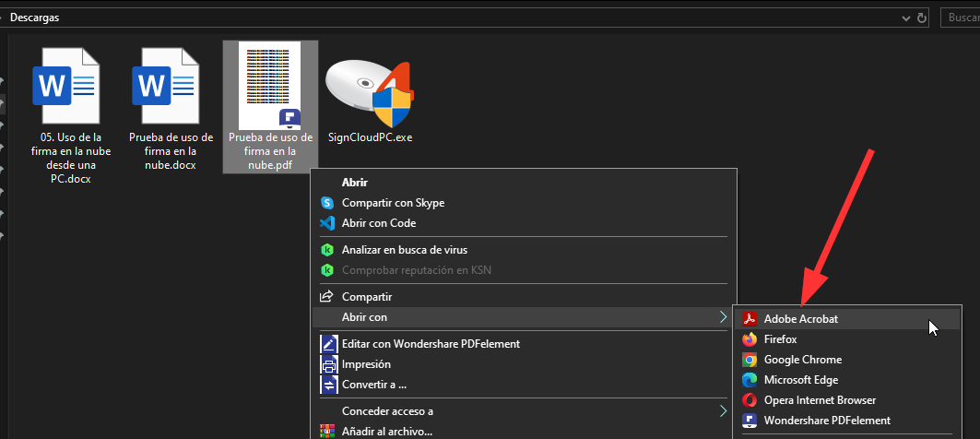Select Compartir in the context menu
Viewport: 980px width, 439px height.
tap(367, 297)
